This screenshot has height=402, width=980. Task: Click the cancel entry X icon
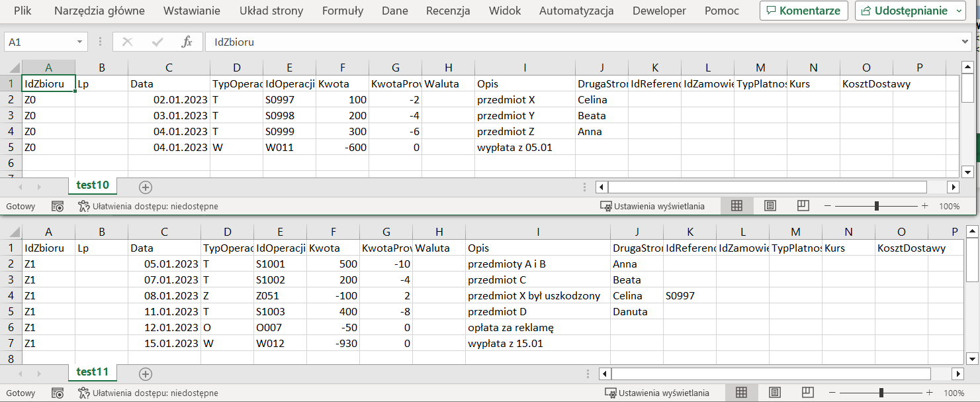[x=127, y=42]
